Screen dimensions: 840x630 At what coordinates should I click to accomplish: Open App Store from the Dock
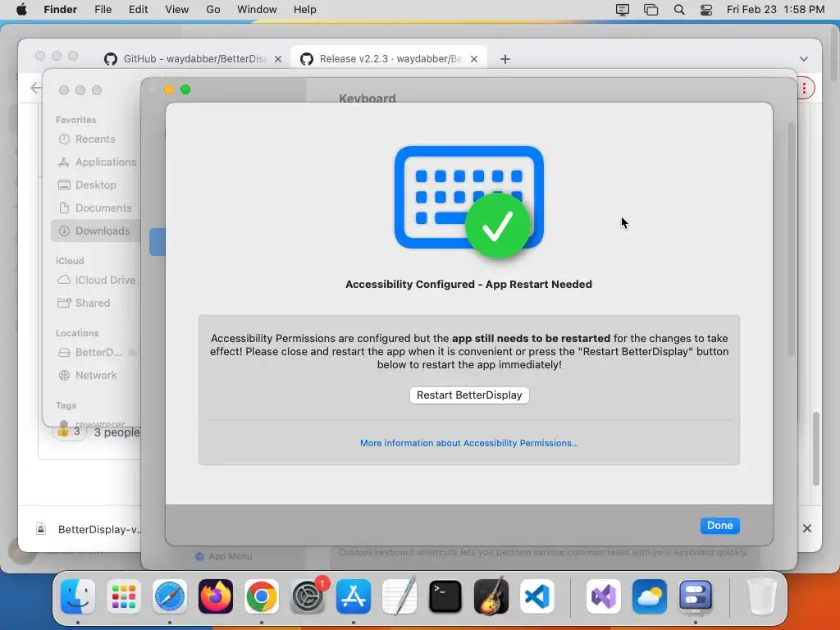354,596
